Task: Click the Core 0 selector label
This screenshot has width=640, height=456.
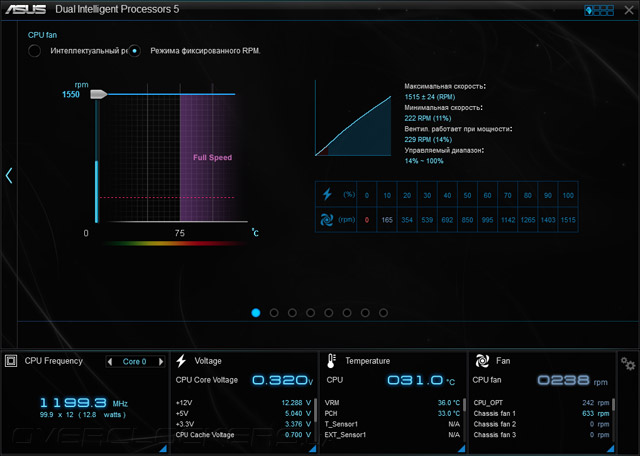Action: [x=135, y=362]
